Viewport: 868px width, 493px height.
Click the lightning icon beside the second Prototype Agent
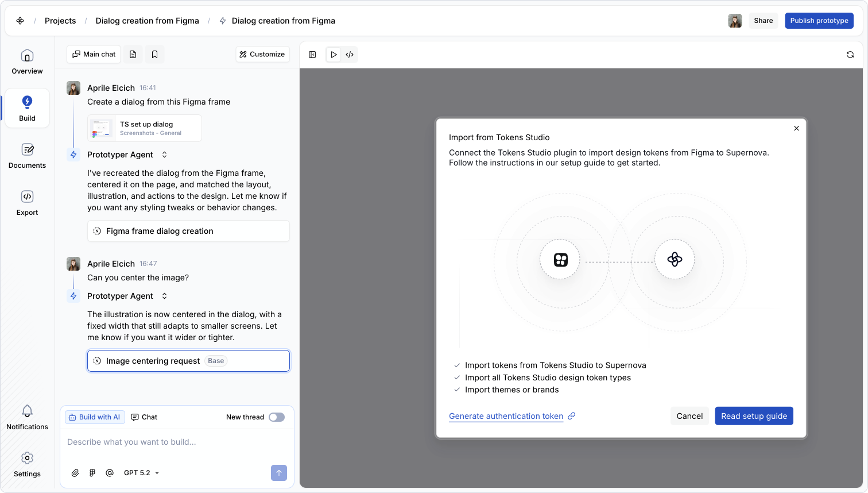point(73,296)
